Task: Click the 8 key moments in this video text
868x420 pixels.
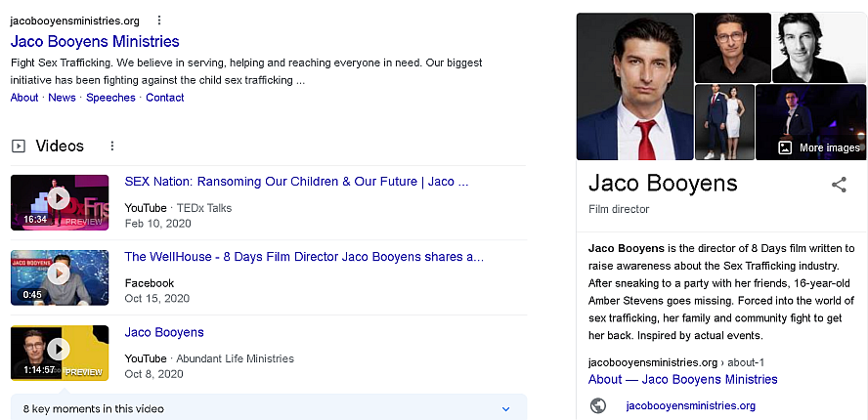Action: (x=94, y=409)
